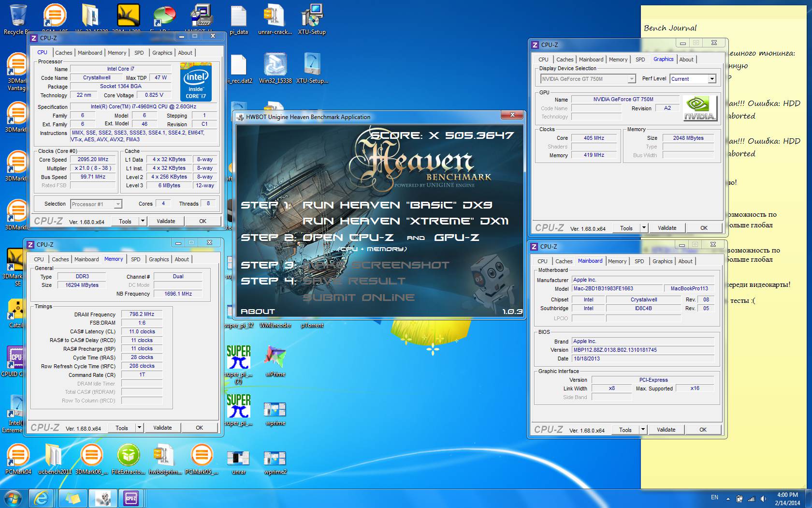
Task: Open the unrar-crack archive icon
Action: [x=275, y=19]
